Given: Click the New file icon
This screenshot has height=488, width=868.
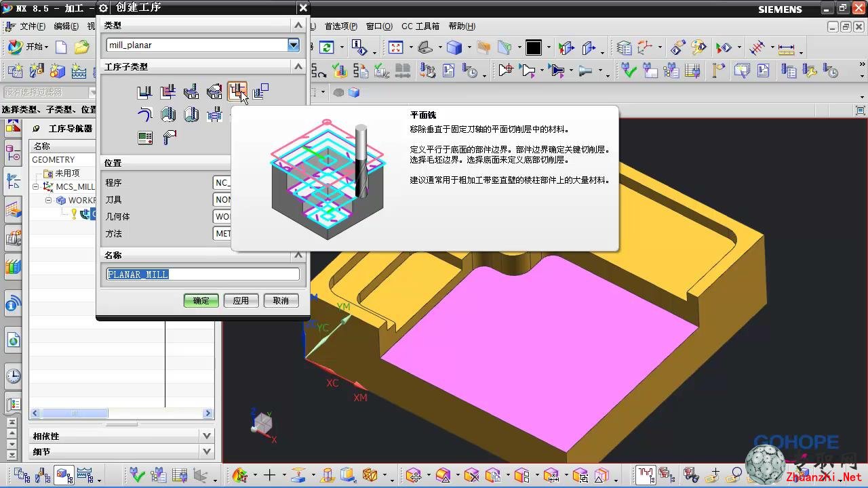Looking at the screenshot, I should [61, 47].
